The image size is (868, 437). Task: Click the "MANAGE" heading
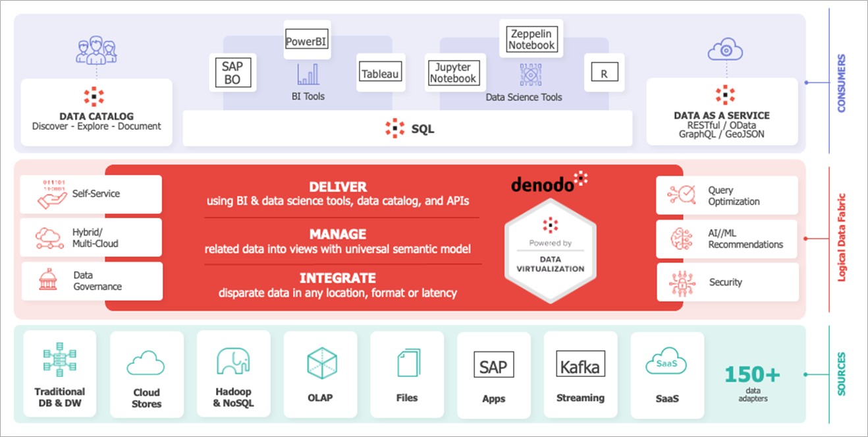coord(338,234)
